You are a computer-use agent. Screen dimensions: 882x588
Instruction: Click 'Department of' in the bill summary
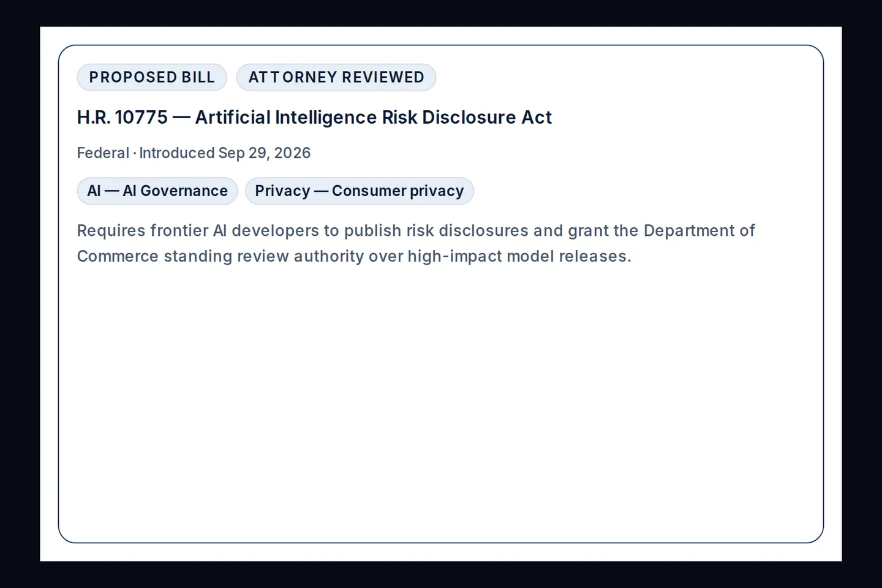click(x=699, y=230)
